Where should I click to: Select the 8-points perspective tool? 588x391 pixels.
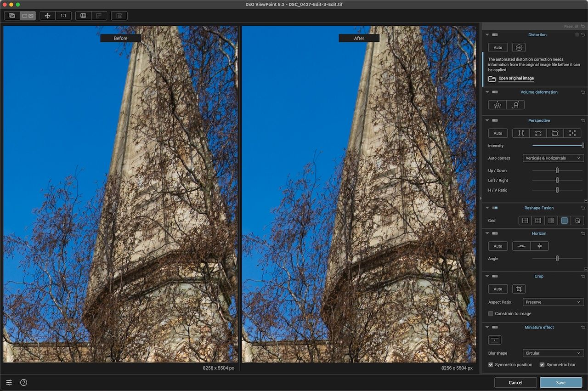coord(572,133)
